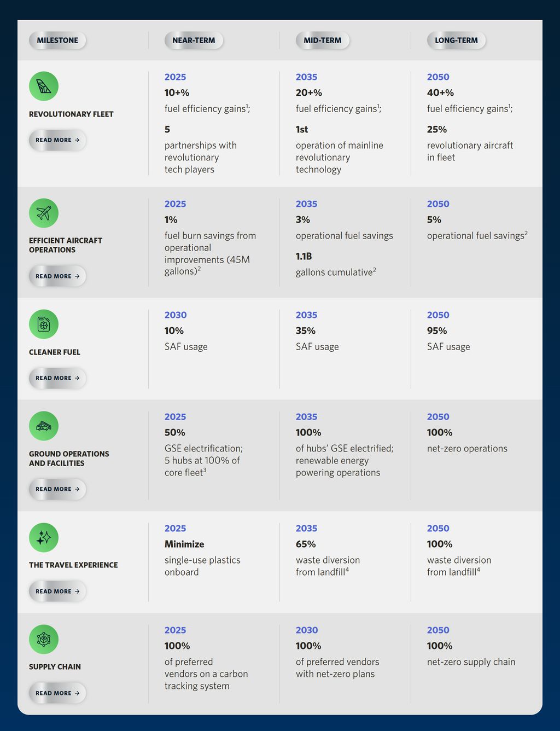Click the Cleaner Fuel canister icon
Screen dimensions: 560x731
coord(44,324)
